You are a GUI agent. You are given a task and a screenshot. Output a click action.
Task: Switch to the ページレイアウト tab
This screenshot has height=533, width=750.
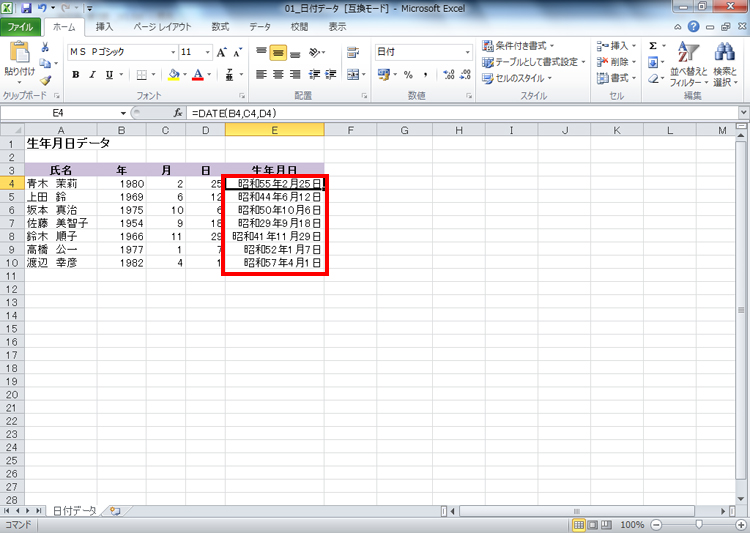(x=162, y=27)
